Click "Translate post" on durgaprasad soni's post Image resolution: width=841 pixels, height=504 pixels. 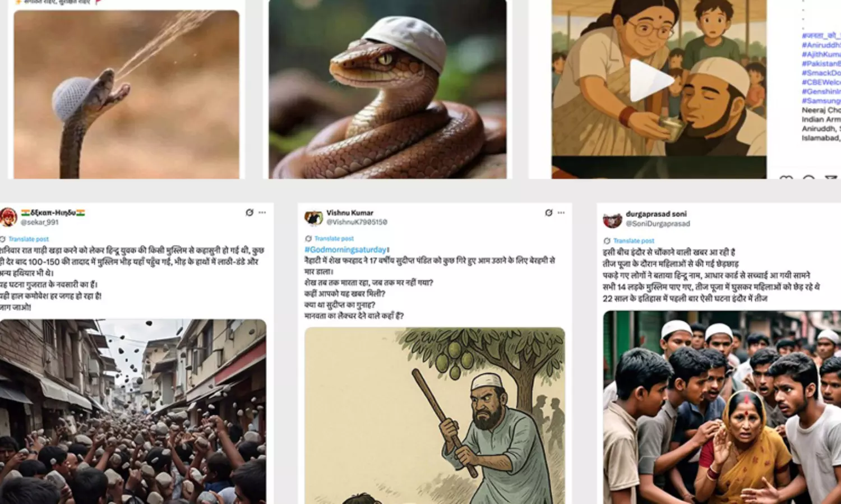634,241
